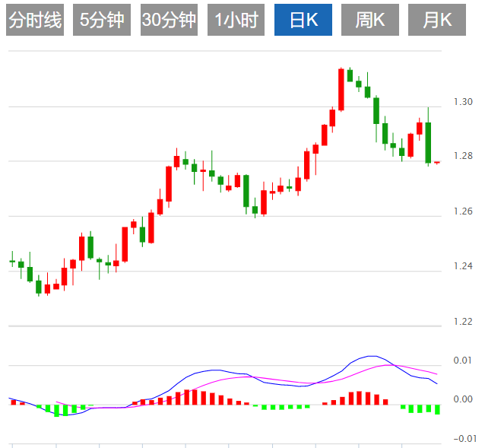Select the 30分钟 interval tab
485x448 pixels.
[x=169, y=20]
